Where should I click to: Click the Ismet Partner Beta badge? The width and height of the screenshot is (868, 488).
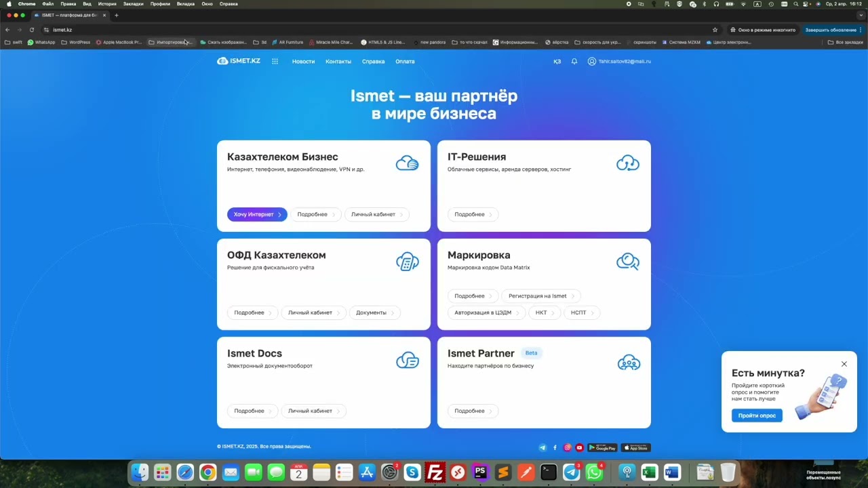pyautogui.click(x=531, y=352)
